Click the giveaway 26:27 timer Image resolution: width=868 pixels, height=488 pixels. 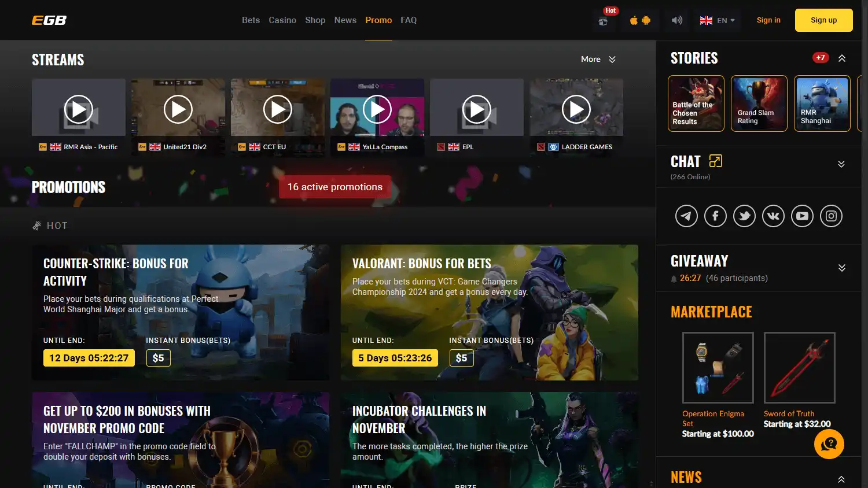(x=690, y=278)
